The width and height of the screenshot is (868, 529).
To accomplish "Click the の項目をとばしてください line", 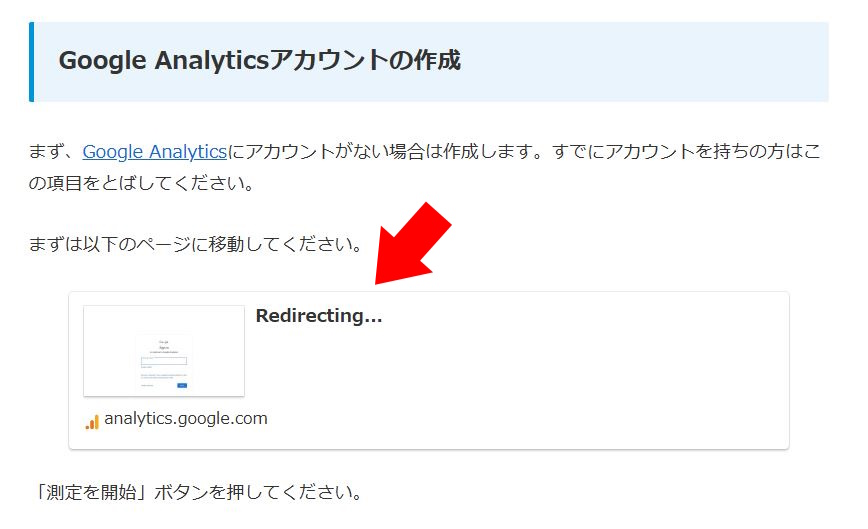I will [141, 183].
